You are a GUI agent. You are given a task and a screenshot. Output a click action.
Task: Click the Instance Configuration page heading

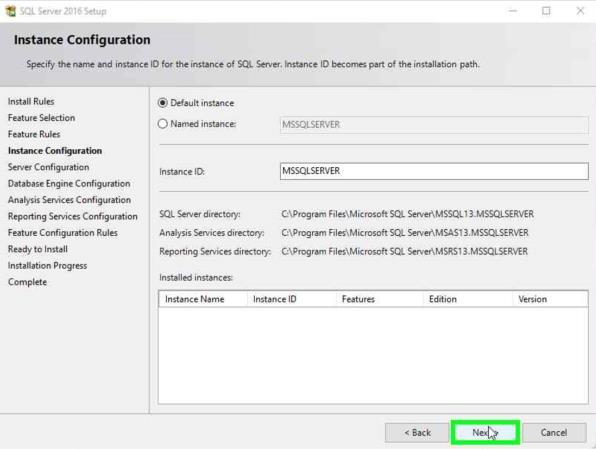(x=82, y=40)
